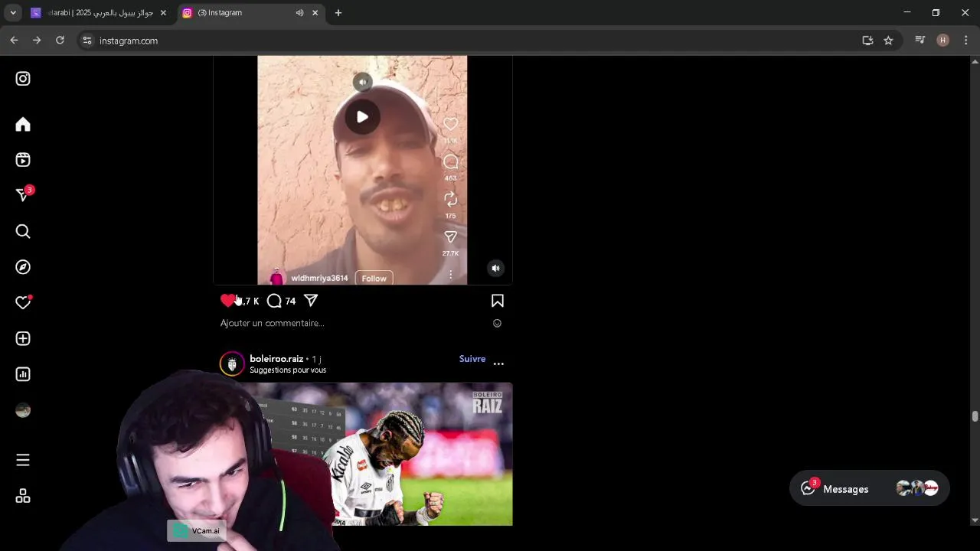Go back in browser
Screen dimensions: 980x551
tap(14, 41)
